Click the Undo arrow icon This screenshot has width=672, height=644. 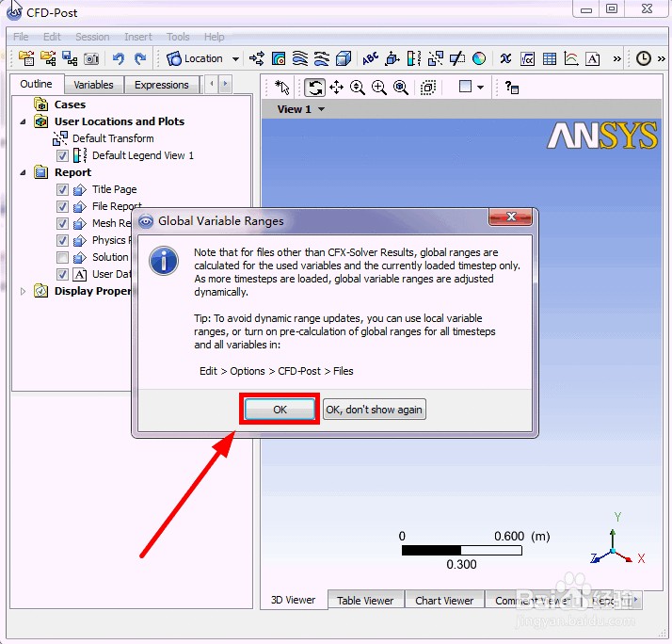point(119,58)
